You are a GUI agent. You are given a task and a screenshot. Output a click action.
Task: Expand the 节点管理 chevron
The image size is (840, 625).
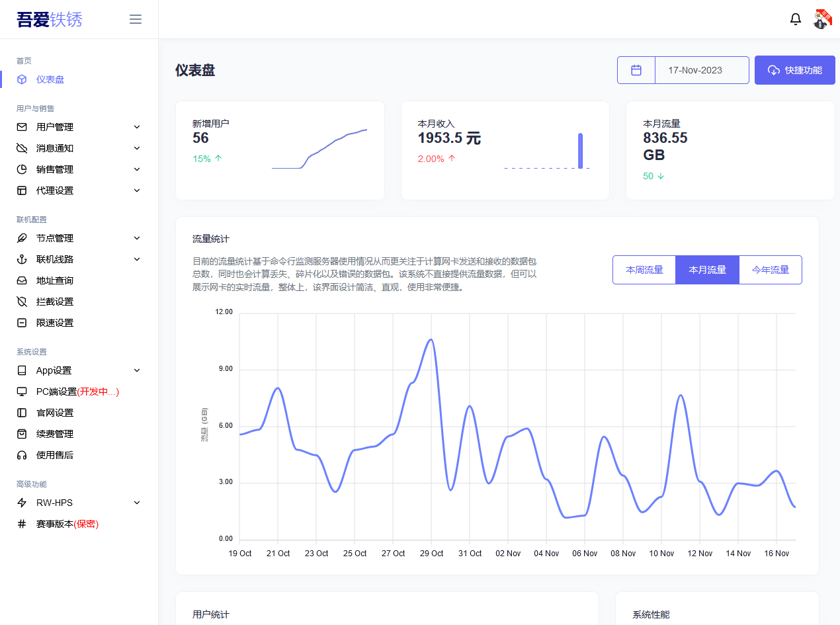(137, 238)
